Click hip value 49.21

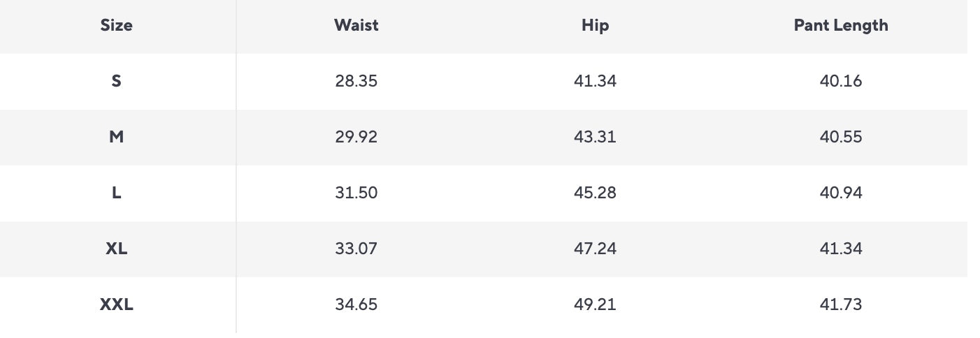click(x=595, y=304)
